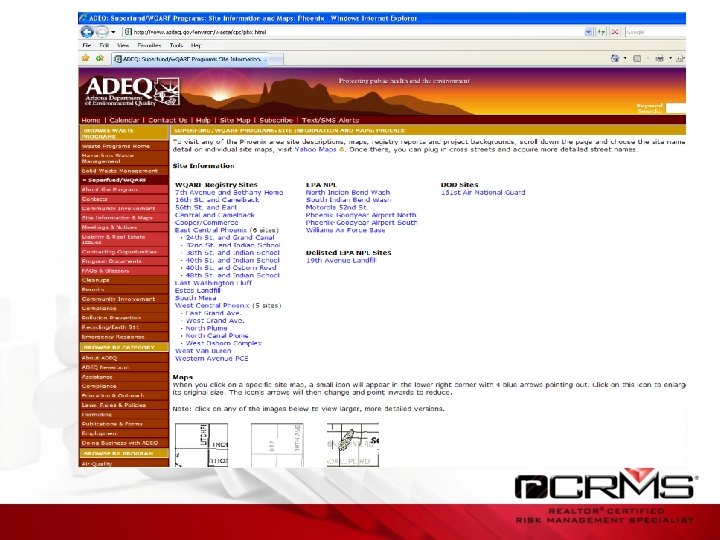Click the ADEQ logo in banner

pyautogui.click(x=132, y=91)
